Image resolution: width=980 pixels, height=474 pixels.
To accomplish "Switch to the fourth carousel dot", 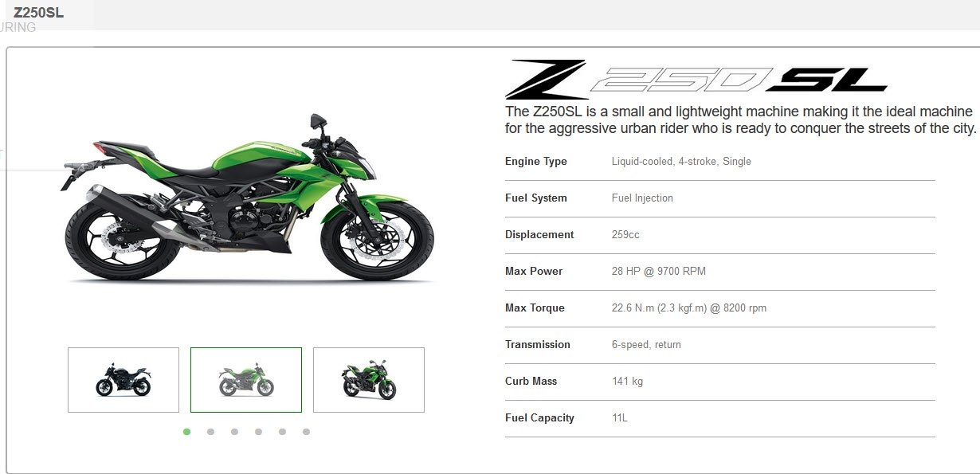I will [259, 432].
